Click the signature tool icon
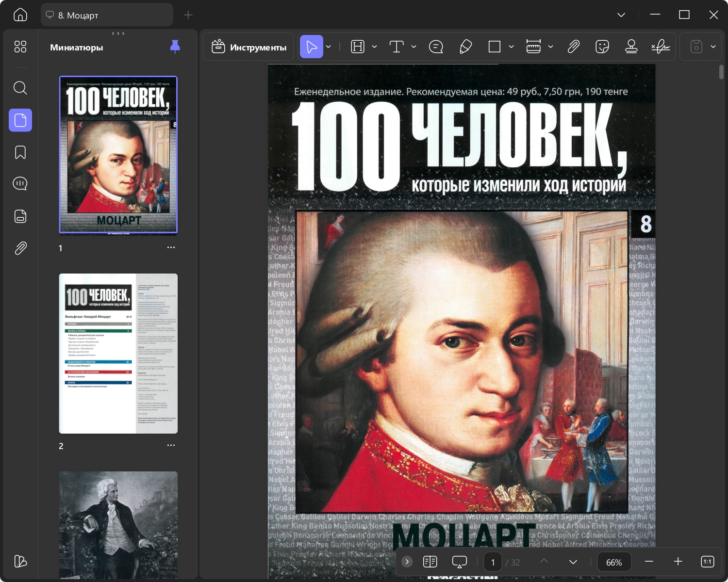Viewport: 728px width, 582px height. pyautogui.click(x=661, y=47)
